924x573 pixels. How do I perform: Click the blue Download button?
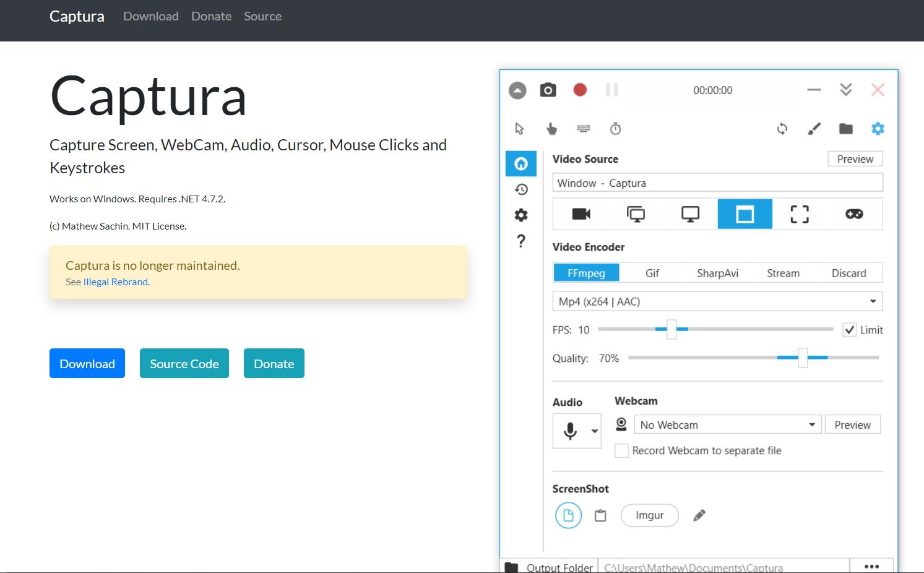point(87,363)
